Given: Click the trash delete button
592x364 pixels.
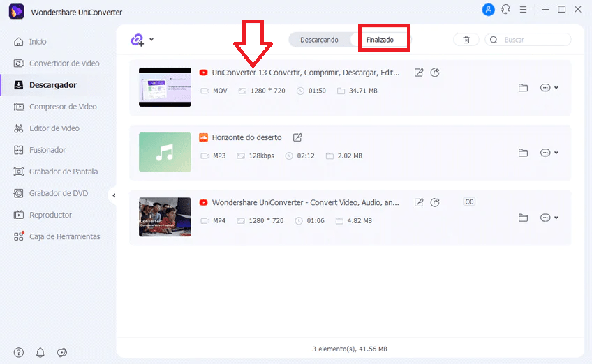Looking at the screenshot, I should click(466, 40).
